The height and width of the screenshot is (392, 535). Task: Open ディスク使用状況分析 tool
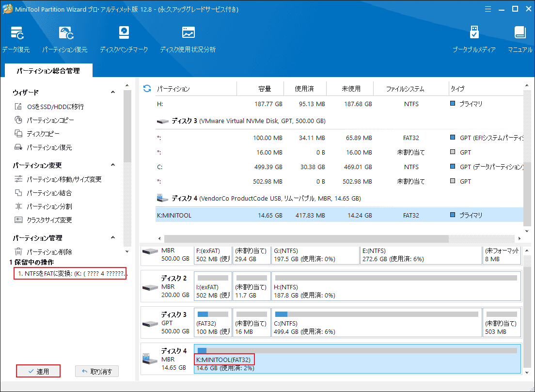pos(187,38)
